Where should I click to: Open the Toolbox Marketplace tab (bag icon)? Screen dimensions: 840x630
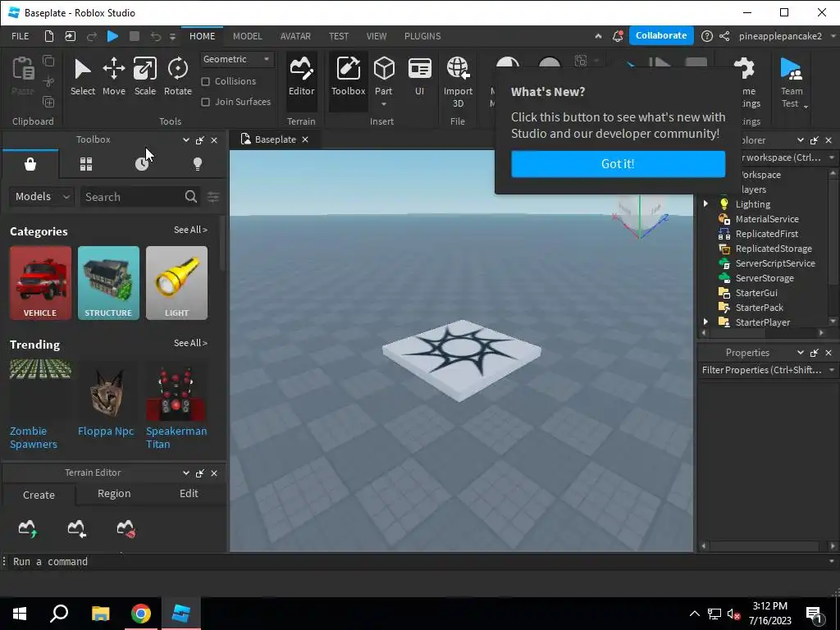coord(30,164)
